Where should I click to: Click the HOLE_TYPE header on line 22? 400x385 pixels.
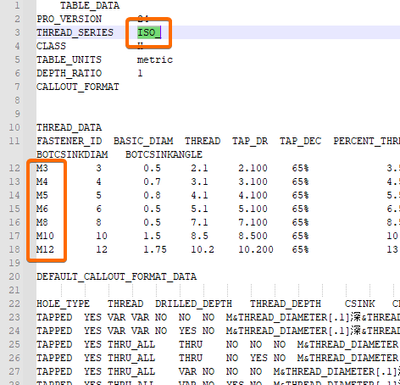63,304
